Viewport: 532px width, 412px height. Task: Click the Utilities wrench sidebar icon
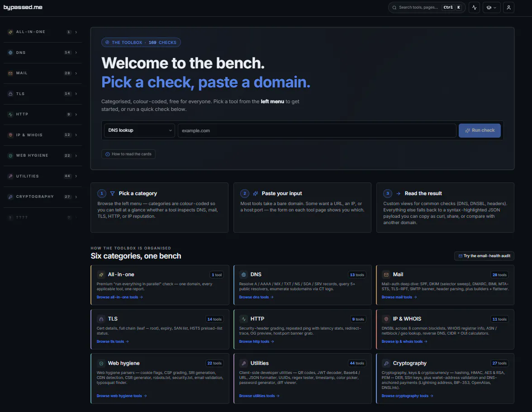(10, 176)
